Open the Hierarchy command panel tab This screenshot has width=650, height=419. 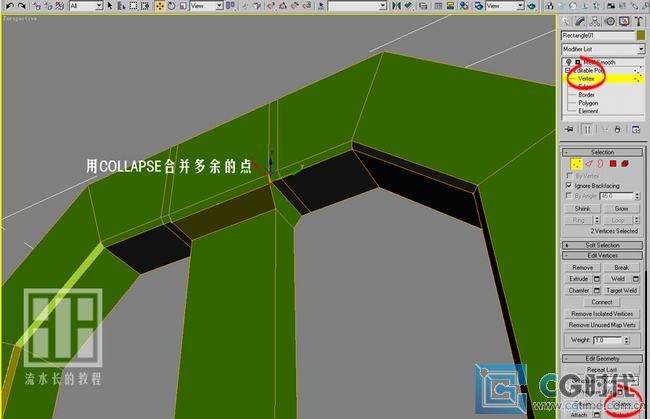(594, 22)
